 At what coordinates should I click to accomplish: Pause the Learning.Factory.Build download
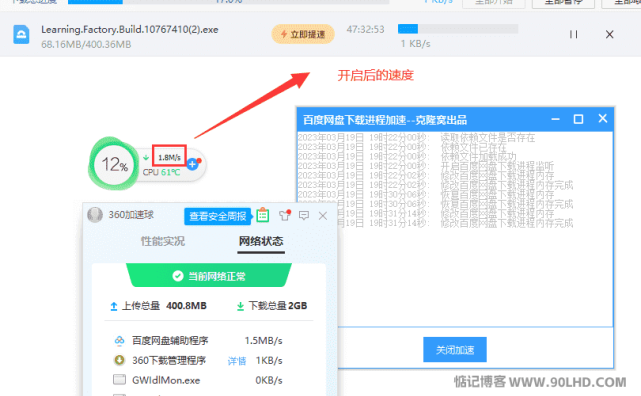tap(574, 34)
